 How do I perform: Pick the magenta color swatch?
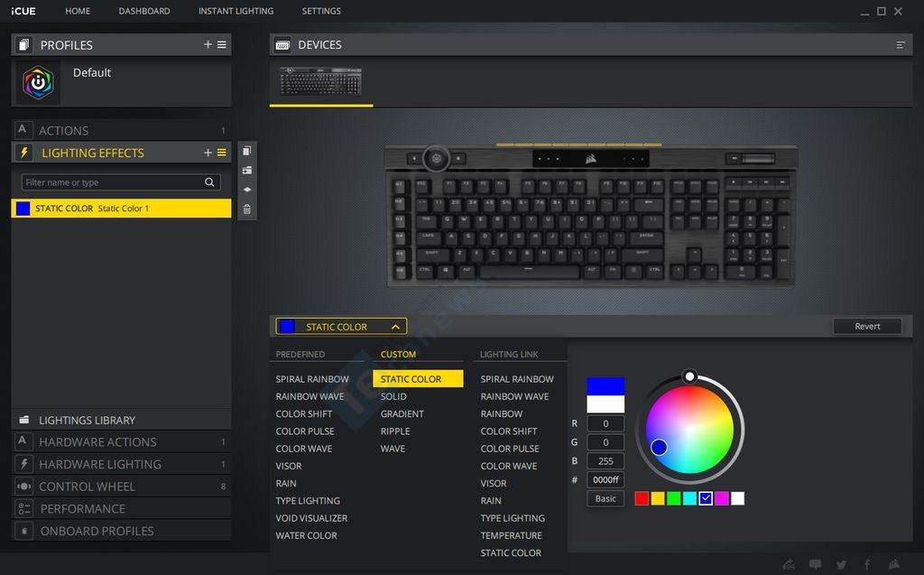pyautogui.click(x=721, y=498)
